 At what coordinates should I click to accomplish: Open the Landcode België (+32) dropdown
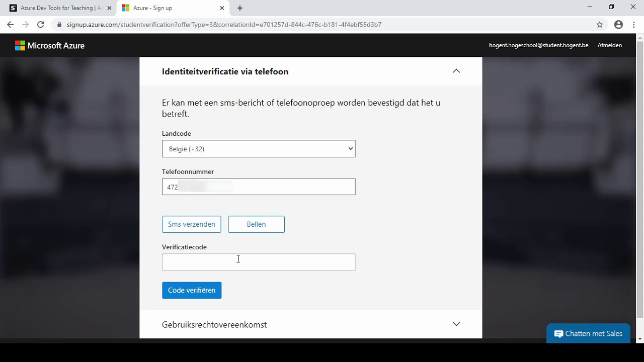259,149
